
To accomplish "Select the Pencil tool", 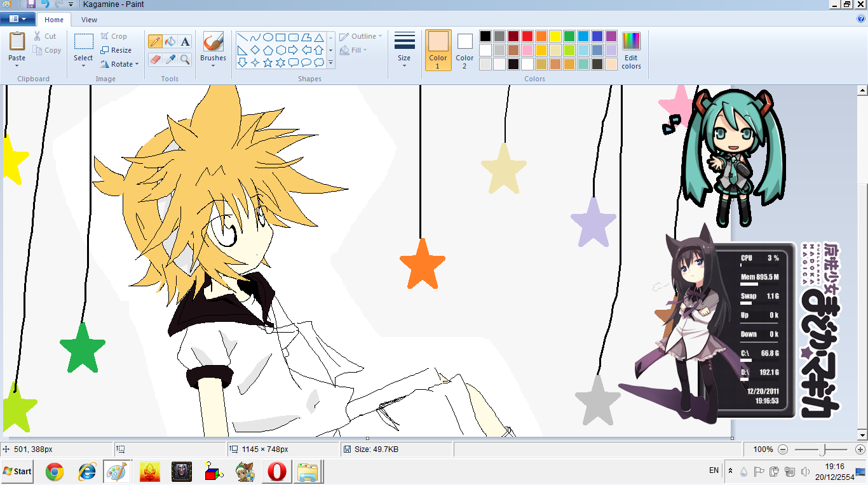I will pos(155,42).
